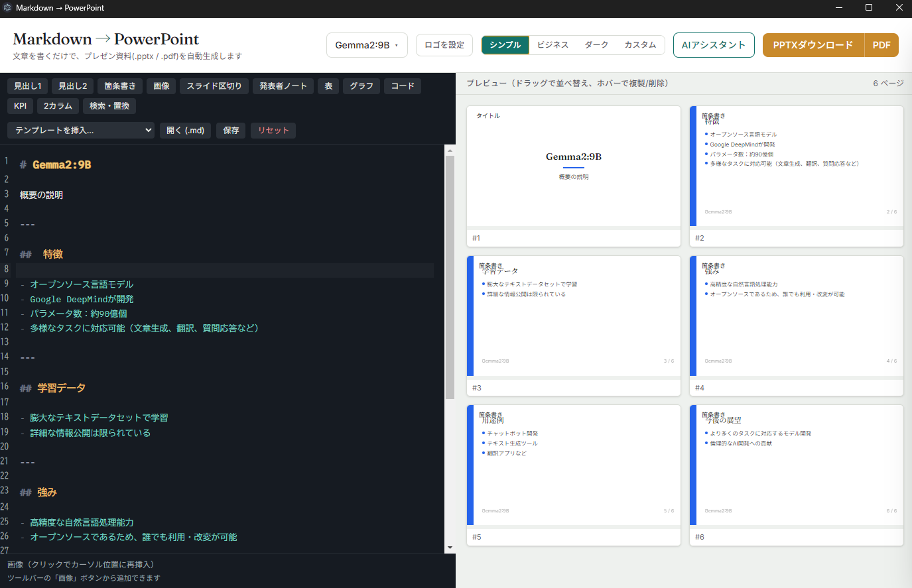Click the '多様なタスクに対応可能' bullet line
The image size is (912, 588).
point(139,328)
